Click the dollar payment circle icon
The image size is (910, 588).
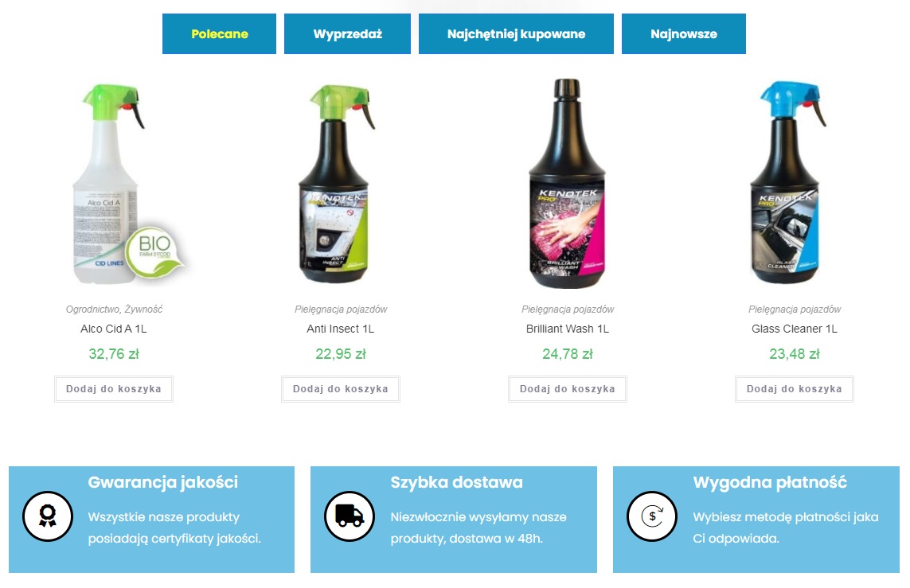pyautogui.click(x=652, y=516)
